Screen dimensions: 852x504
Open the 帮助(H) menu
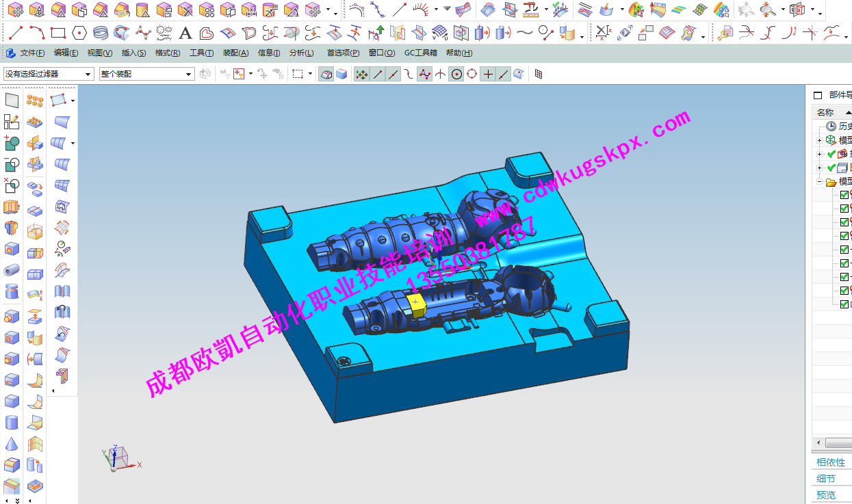tap(459, 53)
